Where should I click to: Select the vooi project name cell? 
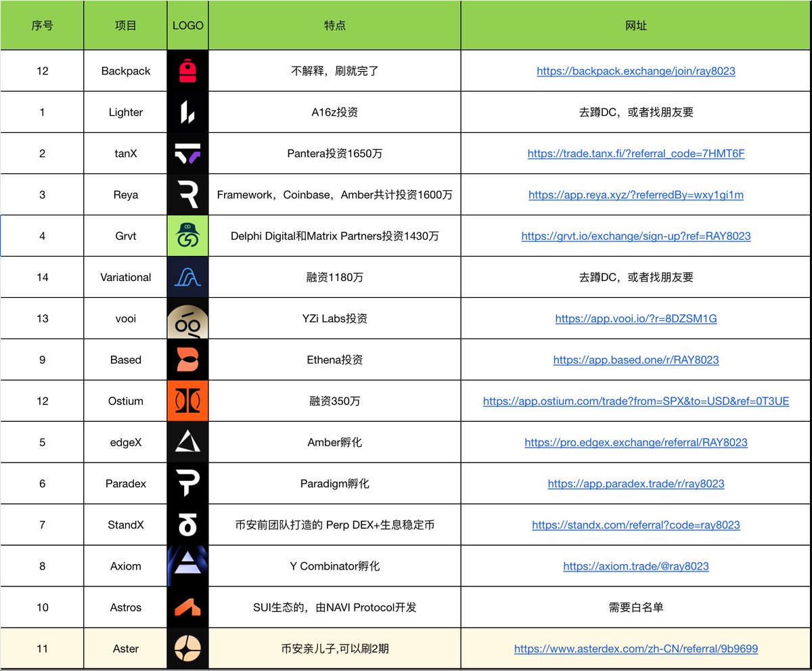125,319
